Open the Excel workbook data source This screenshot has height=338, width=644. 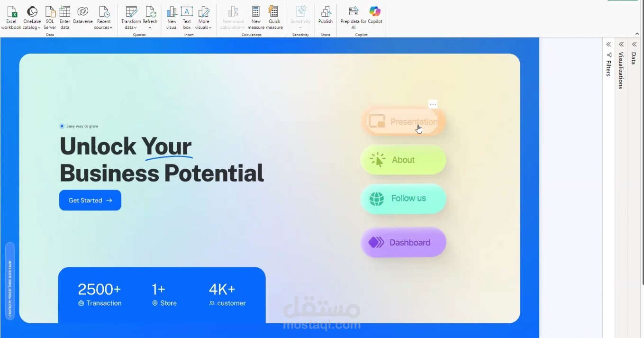[x=11, y=18]
